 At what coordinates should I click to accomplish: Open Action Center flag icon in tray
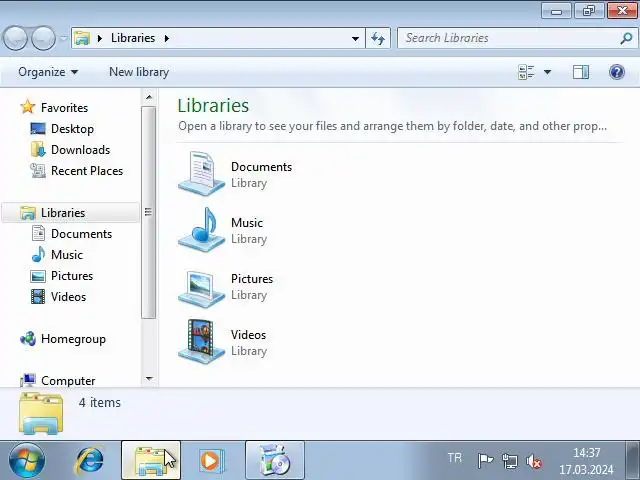coord(485,462)
